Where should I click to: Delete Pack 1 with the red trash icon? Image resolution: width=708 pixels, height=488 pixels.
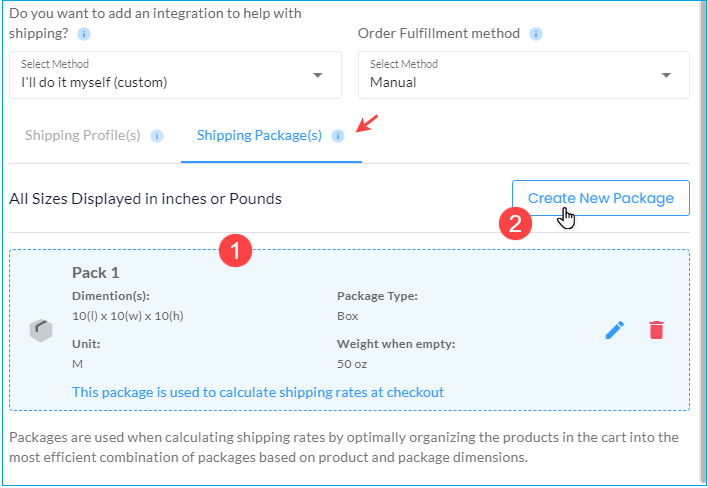656,330
